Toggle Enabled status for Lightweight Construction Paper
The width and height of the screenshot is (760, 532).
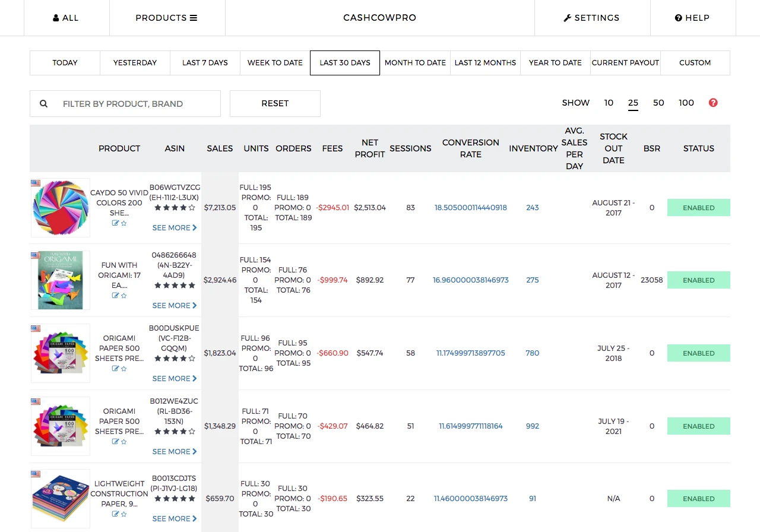point(699,499)
